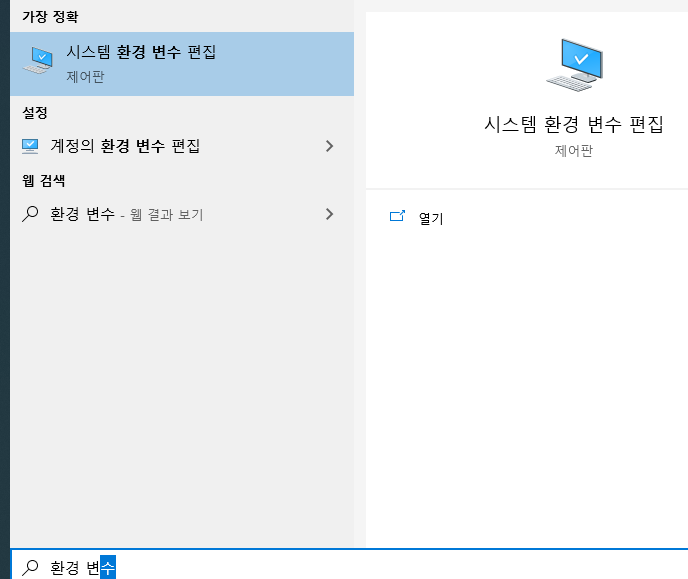Expand the chevron for 계정의 환경 변수 편집

330,146
